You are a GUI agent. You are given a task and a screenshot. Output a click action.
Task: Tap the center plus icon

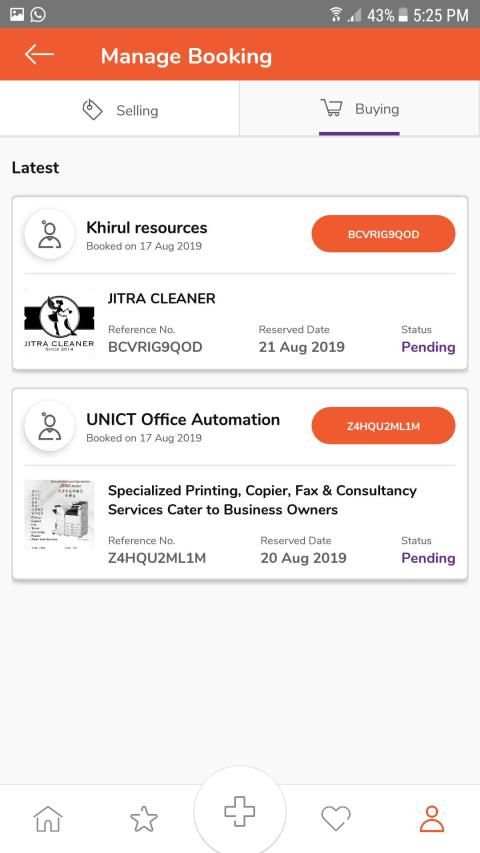[239, 812]
